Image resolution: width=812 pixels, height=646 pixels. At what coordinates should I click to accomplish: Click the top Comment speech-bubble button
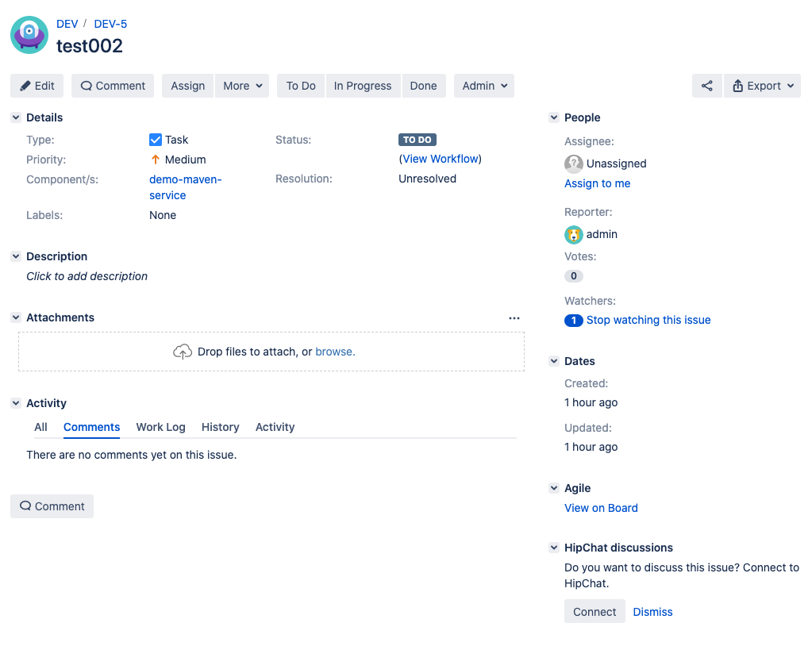(113, 86)
